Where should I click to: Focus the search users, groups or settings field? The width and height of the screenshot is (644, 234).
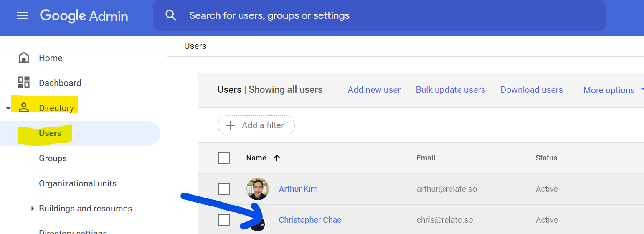coord(379,15)
